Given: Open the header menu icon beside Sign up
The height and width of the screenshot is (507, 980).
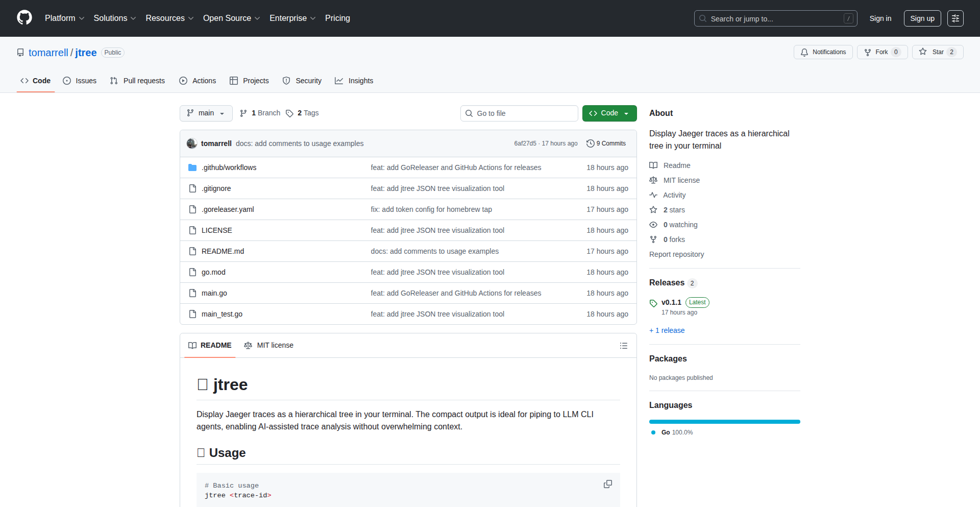Looking at the screenshot, I should click(955, 18).
